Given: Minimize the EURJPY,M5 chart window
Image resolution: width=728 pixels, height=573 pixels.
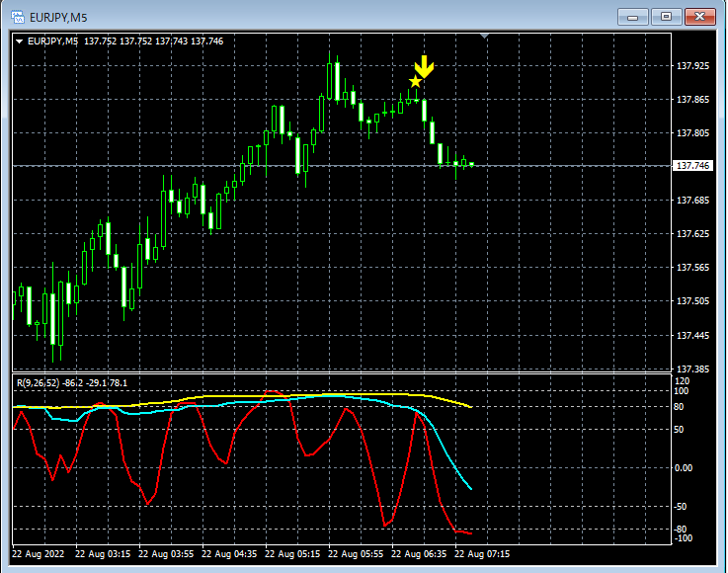Looking at the screenshot, I should [x=632, y=17].
